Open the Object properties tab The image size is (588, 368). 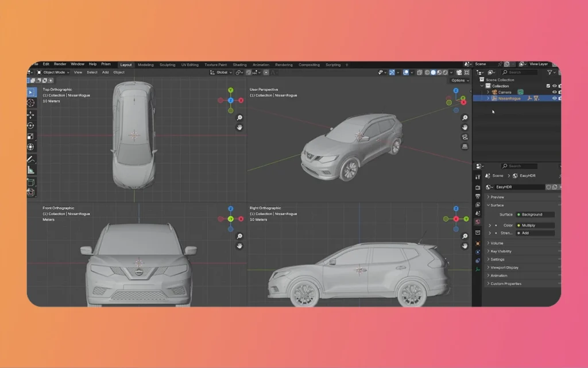click(x=478, y=243)
